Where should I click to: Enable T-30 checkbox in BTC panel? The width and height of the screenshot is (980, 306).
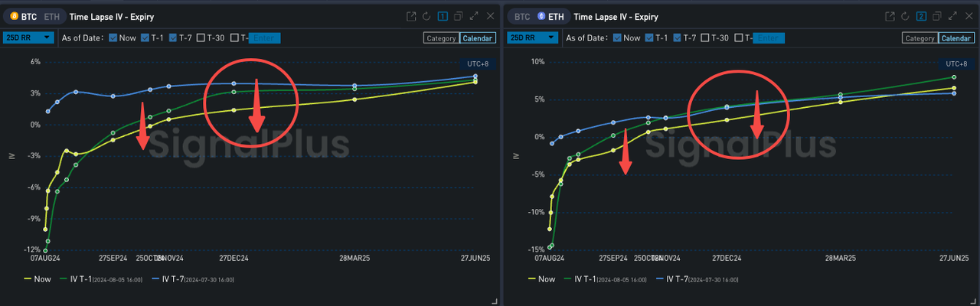[x=201, y=37]
